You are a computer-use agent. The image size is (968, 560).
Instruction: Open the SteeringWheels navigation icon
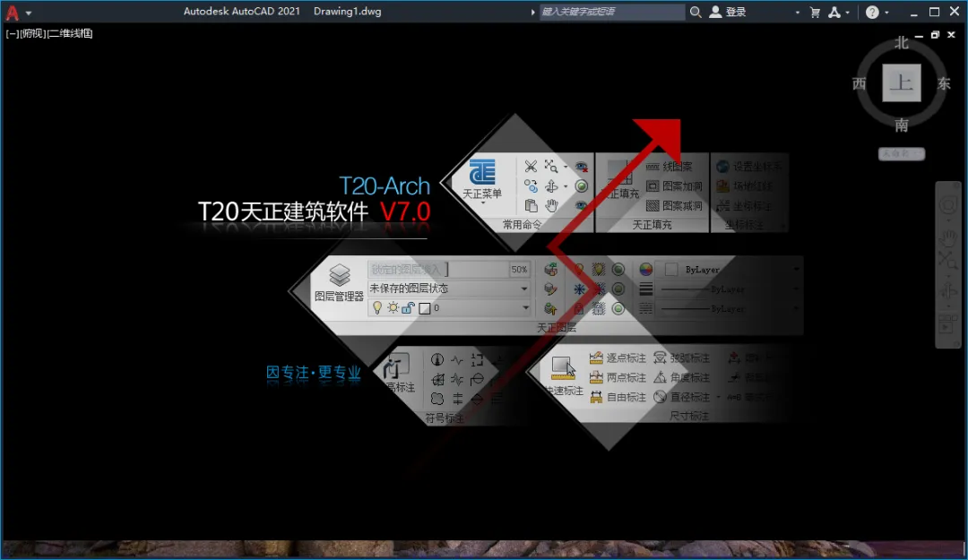(948, 205)
